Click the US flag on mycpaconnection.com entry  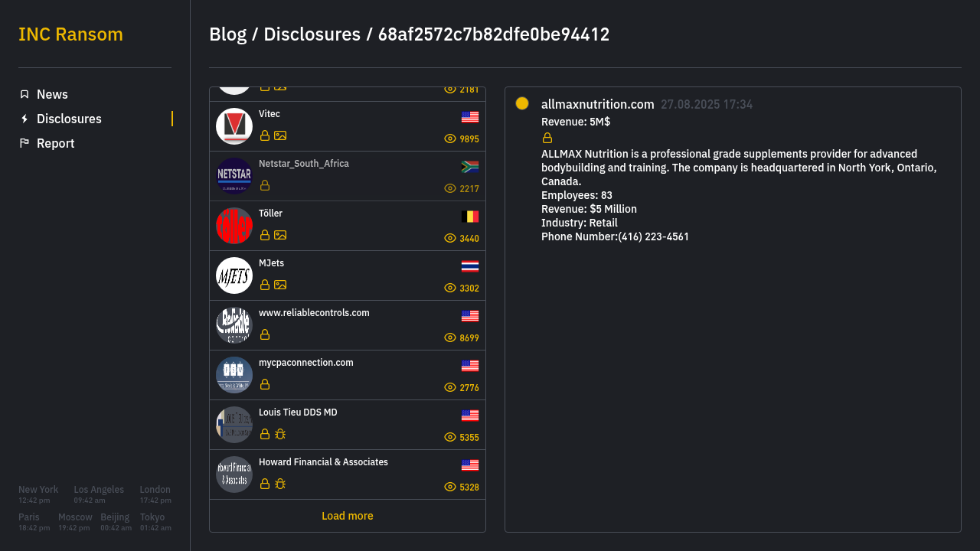(470, 366)
